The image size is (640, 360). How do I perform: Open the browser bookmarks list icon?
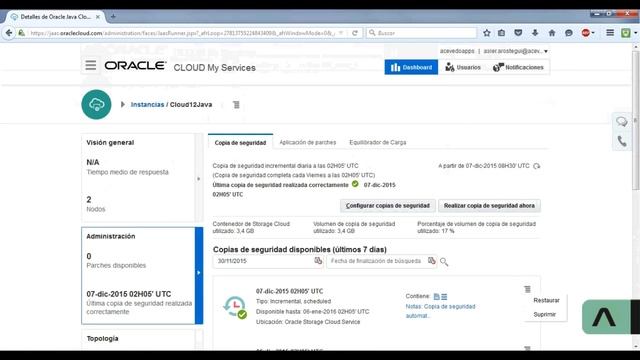tap(502, 33)
